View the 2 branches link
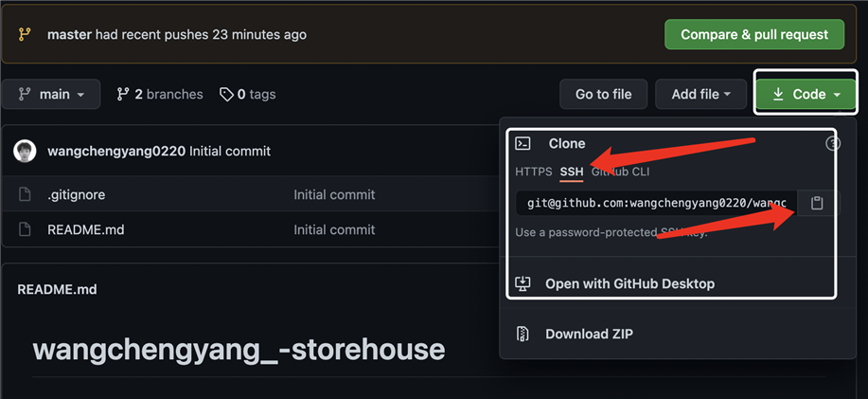The height and width of the screenshot is (399, 868). [x=159, y=94]
